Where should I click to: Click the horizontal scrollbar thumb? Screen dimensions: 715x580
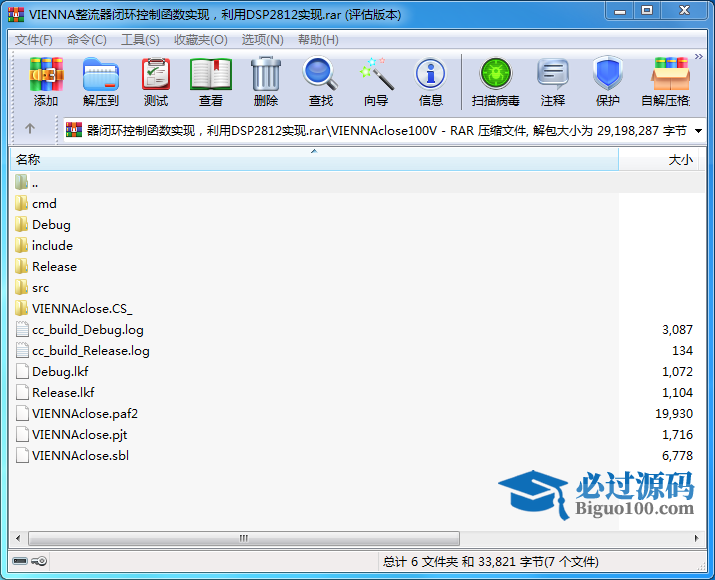244,538
